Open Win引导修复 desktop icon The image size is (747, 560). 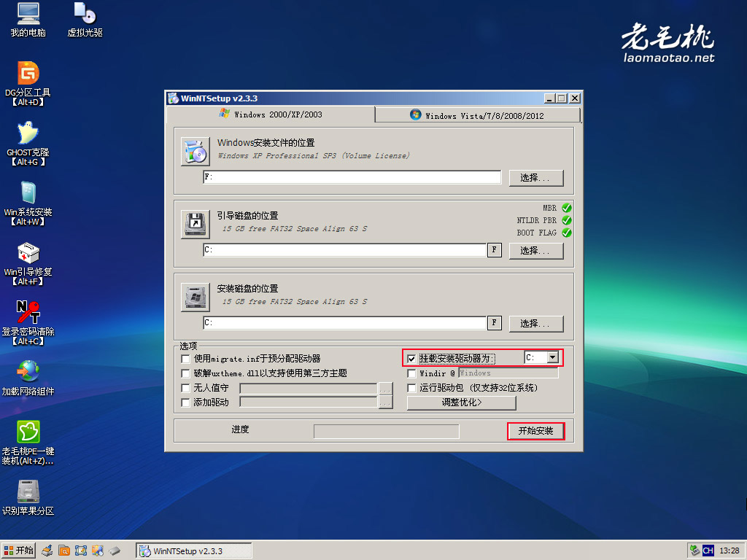pos(28,262)
